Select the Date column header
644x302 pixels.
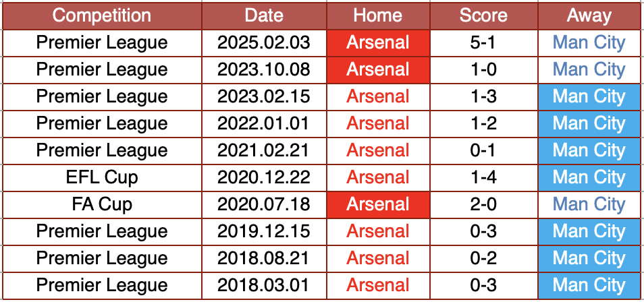click(x=264, y=16)
